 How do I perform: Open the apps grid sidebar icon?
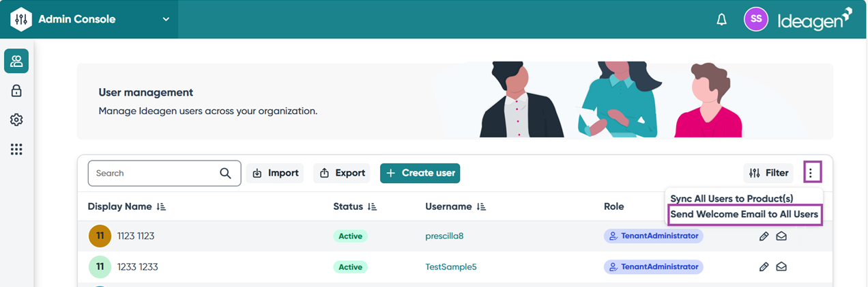[x=16, y=150]
